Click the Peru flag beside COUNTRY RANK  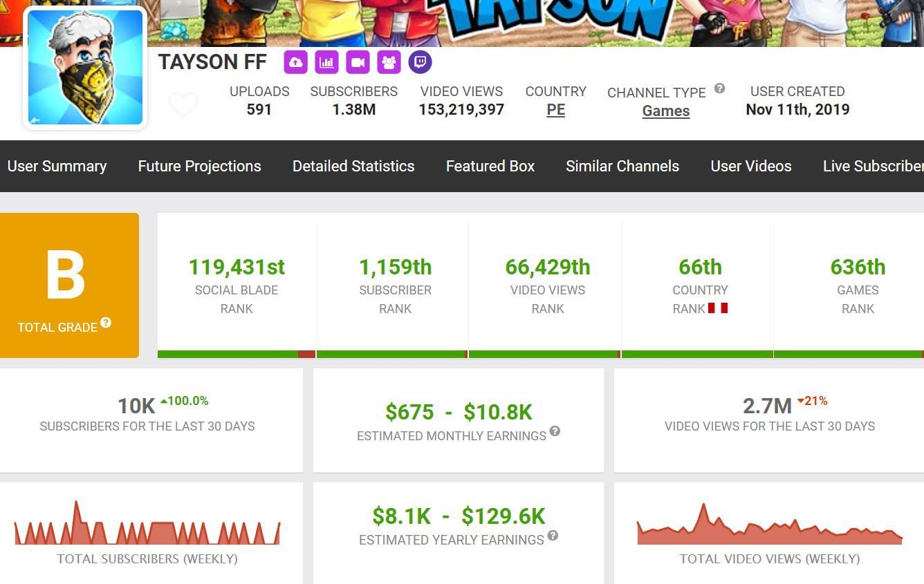(719, 310)
